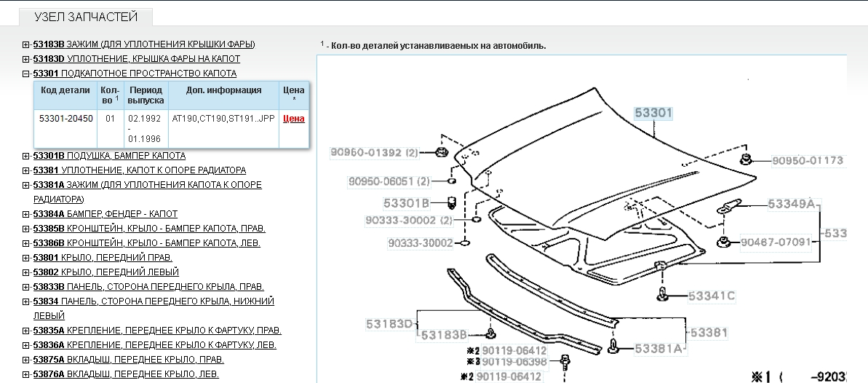Click the red Цена price link
Image resolution: width=868 pixels, height=383 pixels.
click(293, 119)
